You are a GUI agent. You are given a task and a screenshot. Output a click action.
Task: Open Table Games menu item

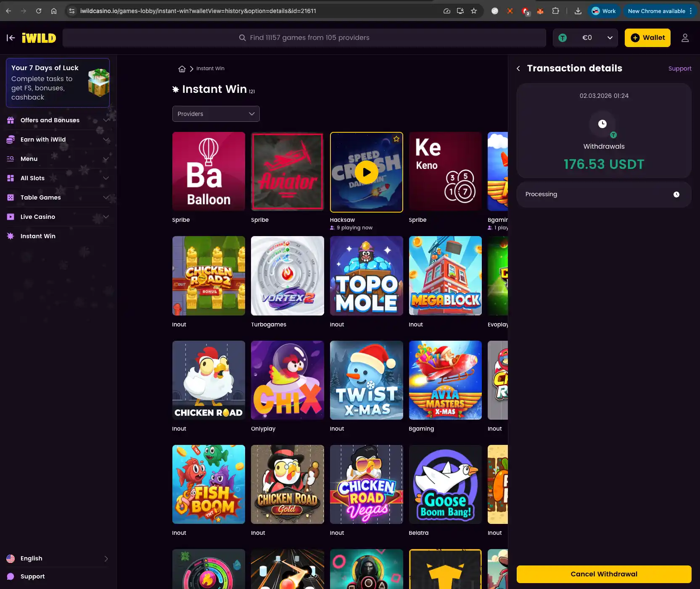tap(58, 197)
